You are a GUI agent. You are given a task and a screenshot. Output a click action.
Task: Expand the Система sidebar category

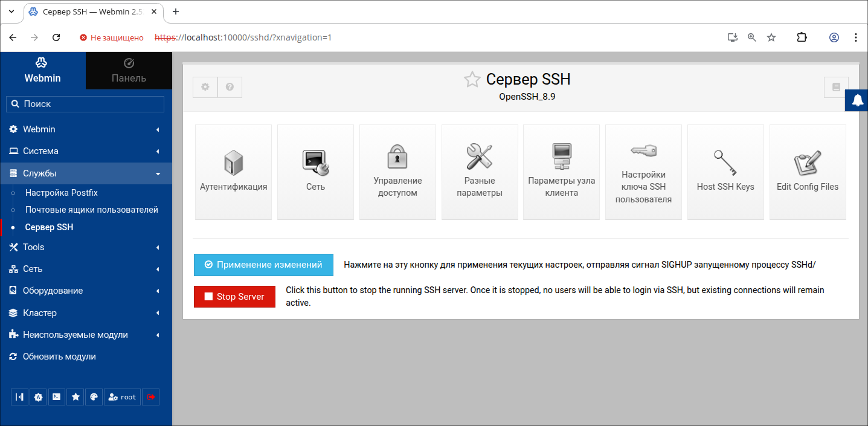tap(86, 151)
